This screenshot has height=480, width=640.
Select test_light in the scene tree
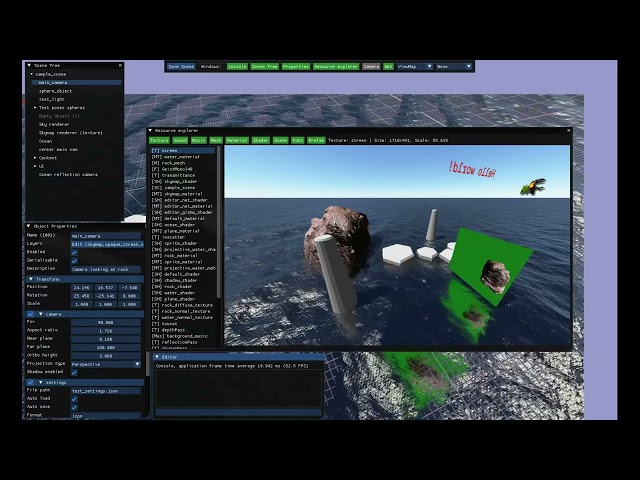pyautogui.click(x=51, y=99)
